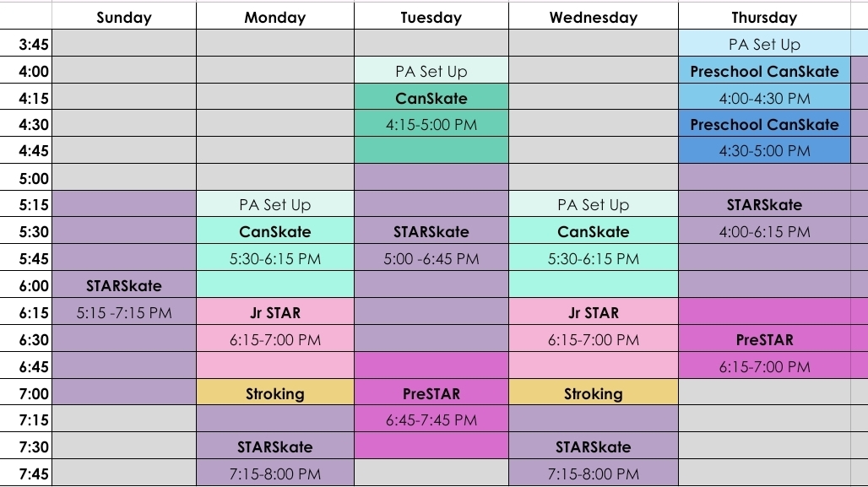Viewport: 868px width, 487px height.
Task: Click Thursday's PA Set Up cell
Action: (764, 44)
